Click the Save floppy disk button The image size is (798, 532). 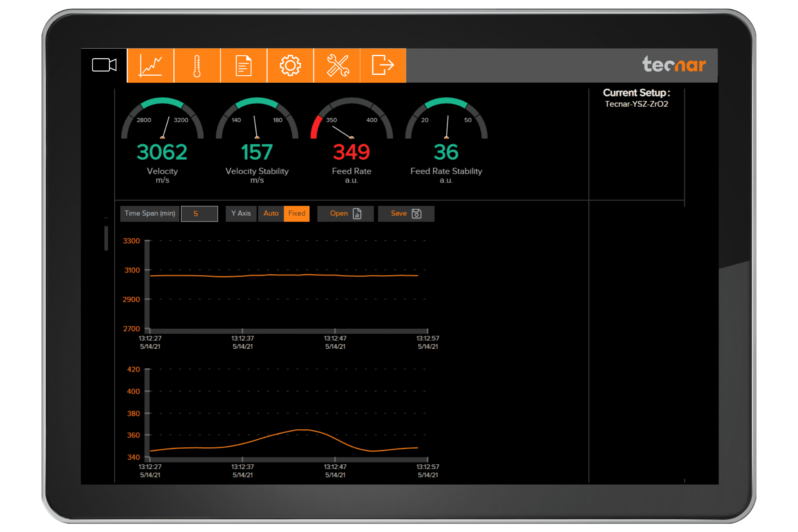pyautogui.click(x=406, y=214)
